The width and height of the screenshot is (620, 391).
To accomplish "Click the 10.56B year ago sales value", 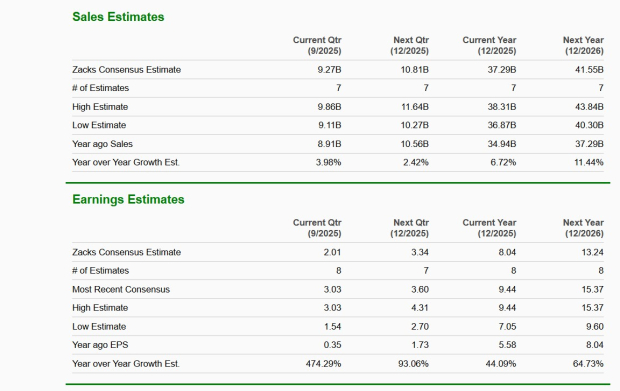I will pos(414,144).
